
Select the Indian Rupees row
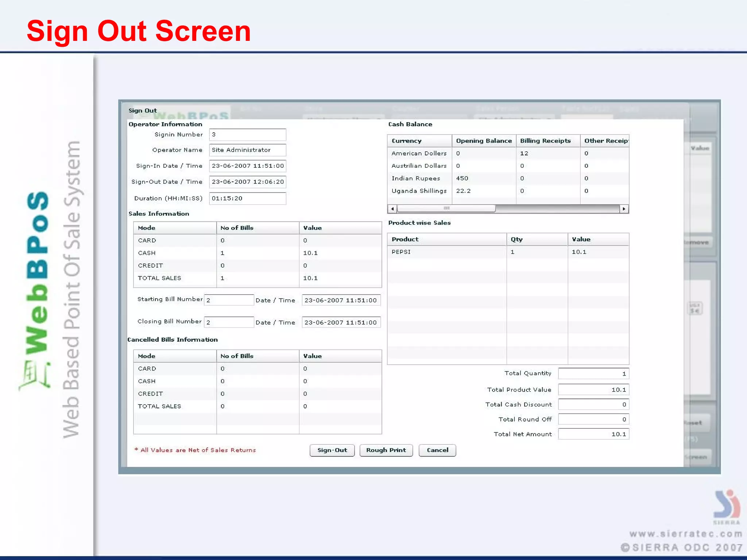tap(508, 178)
